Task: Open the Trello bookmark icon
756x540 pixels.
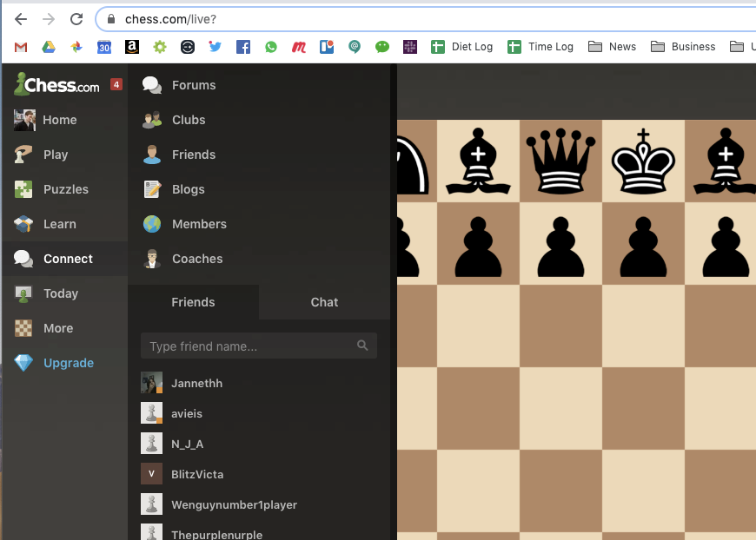Action: (x=327, y=47)
